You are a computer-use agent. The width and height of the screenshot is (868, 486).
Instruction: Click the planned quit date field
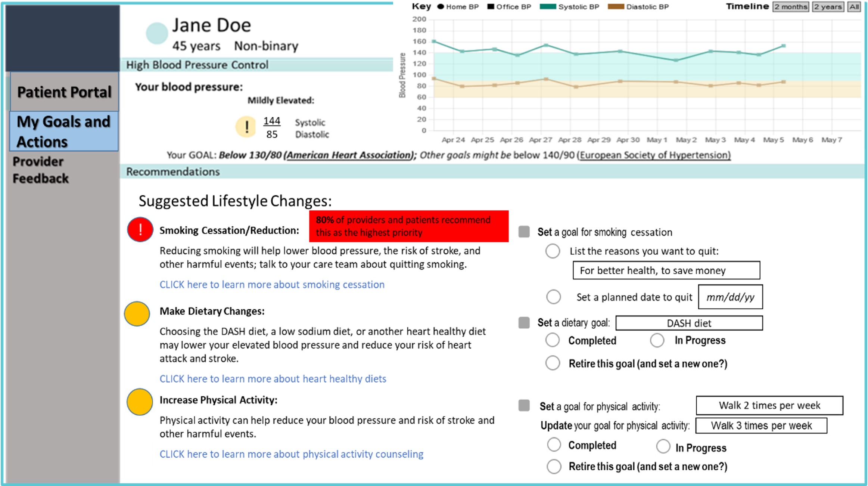coord(730,297)
